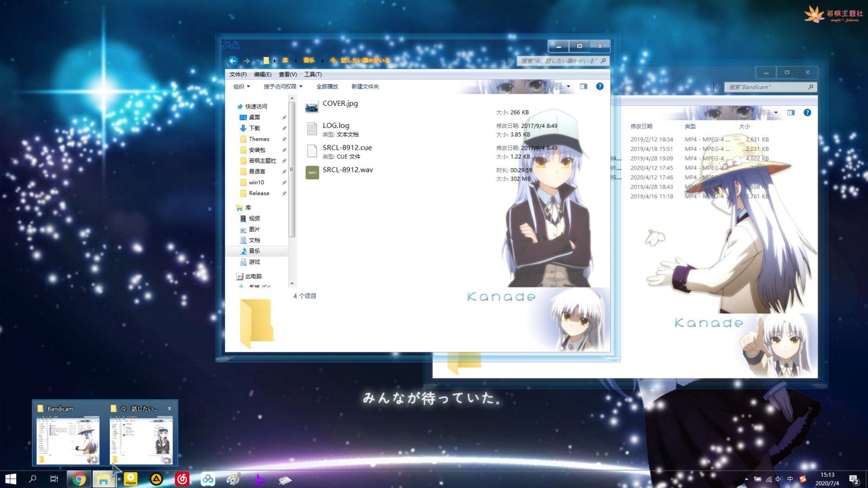This screenshot has width=868, height=488.
Task: Open the Release folder in sidebar
Action: pyautogui.click(x=259, y=193)
